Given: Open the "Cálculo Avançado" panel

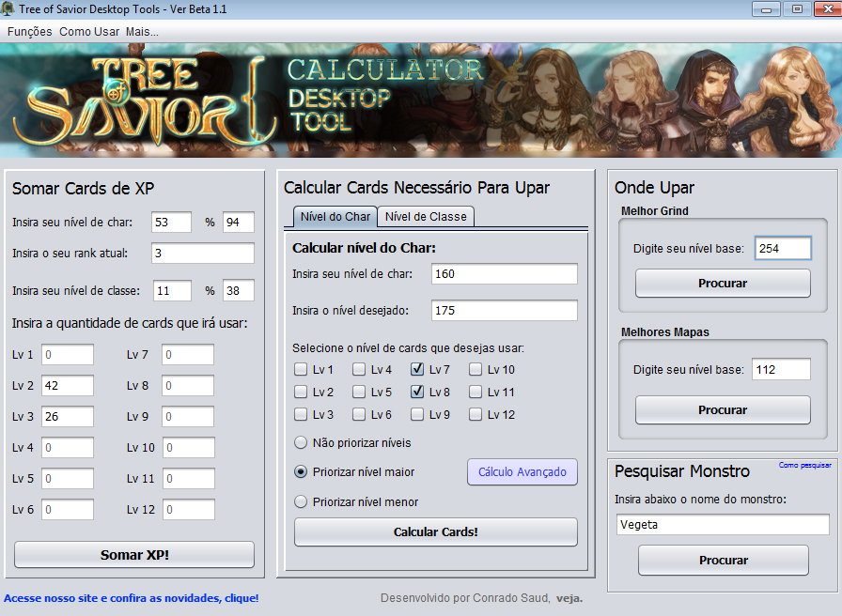Looking at the screenshot, I should [522, 471].
